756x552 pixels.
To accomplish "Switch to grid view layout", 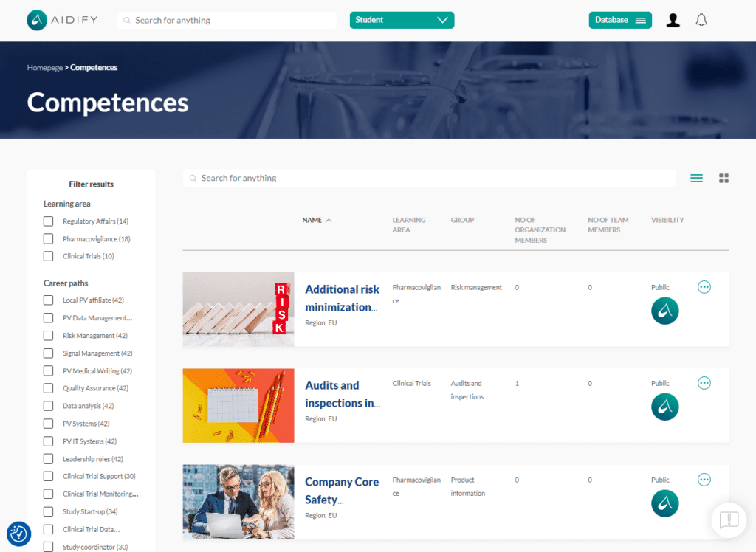I will [x=724, y=178].
